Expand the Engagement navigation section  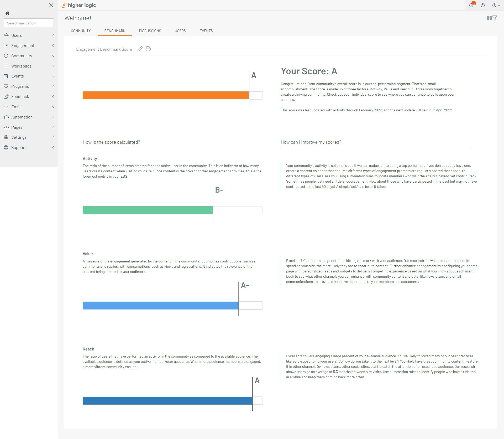click(23, 45)
